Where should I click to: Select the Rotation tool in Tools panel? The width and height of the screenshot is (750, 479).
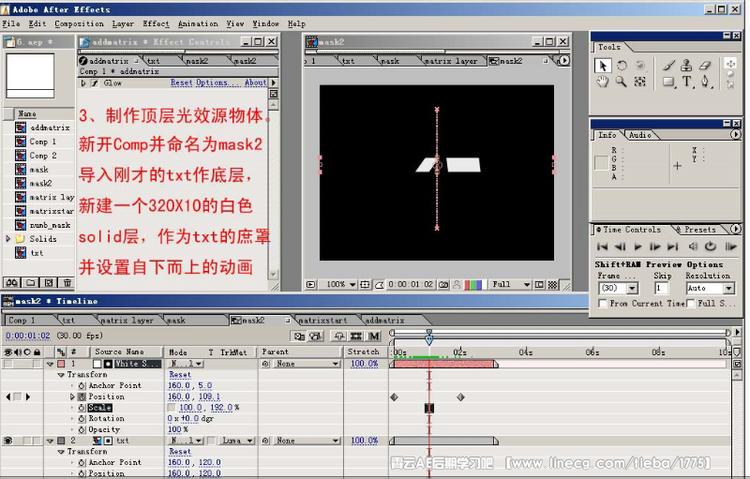tap(622, 66)
